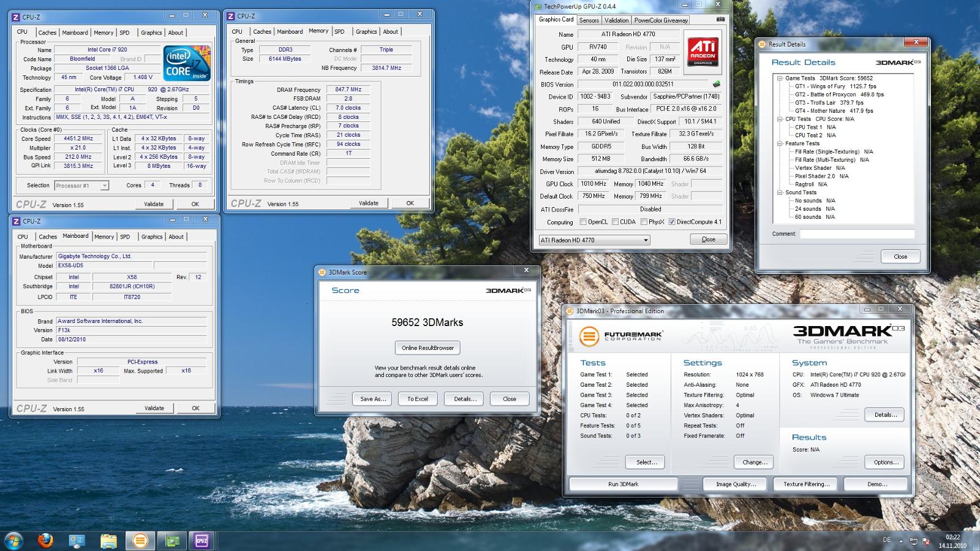The image size is (980, 551).
Task: Click the Comment input field
Action: (x=857, y=234)
